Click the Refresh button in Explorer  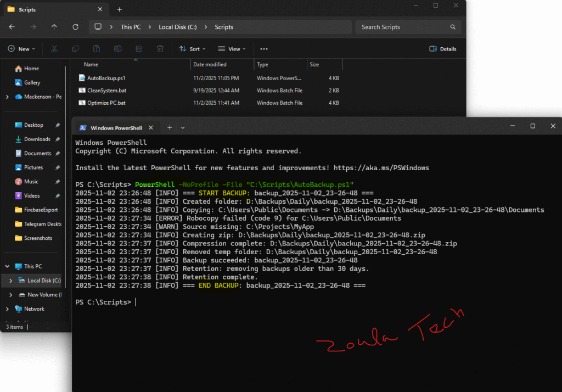[75, 27]
